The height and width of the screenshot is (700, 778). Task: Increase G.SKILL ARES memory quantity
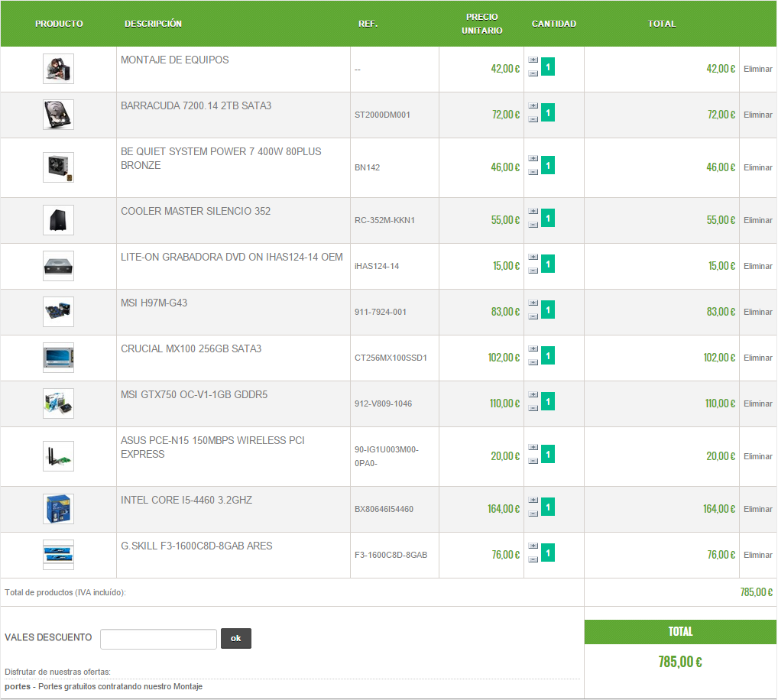[x=533, y=546]
